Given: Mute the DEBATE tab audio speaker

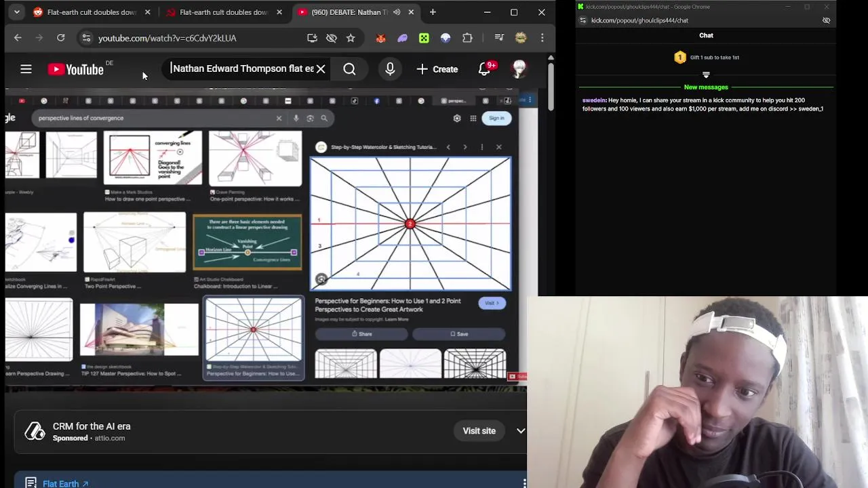Looking at the screenshot, I should click(397, 12).
